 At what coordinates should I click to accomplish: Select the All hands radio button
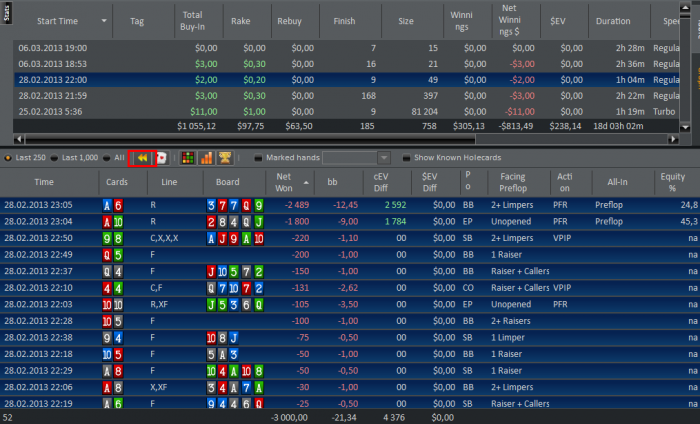[106, 158]
